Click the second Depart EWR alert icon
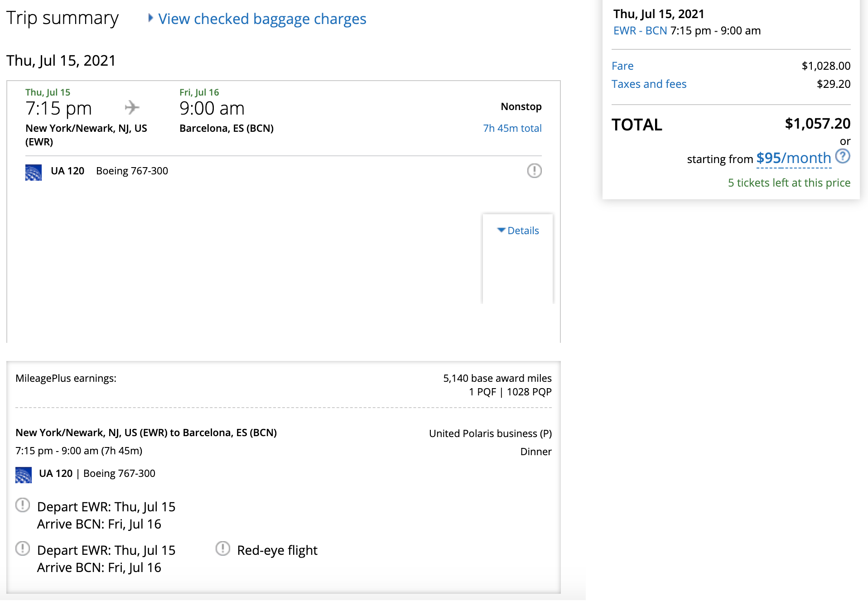This screenshot has height=601, width=868. coord(23,549)
